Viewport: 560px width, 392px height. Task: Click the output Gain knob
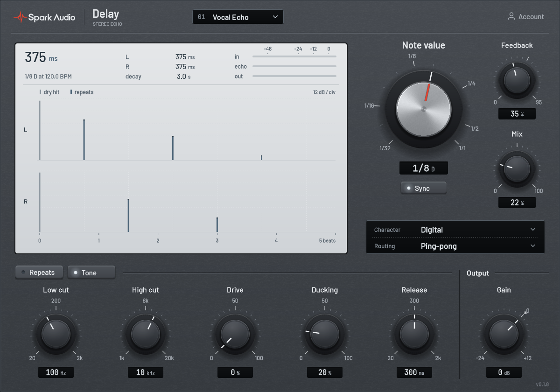point(504,334)
